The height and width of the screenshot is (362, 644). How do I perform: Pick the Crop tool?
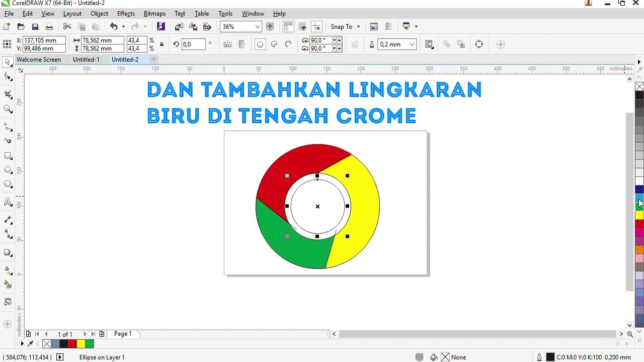click(x=8, y=94)
